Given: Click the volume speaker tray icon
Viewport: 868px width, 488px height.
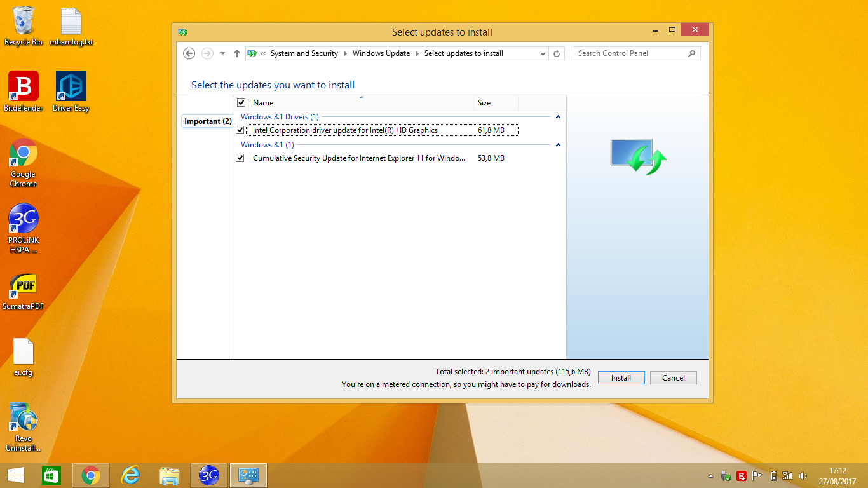Looking at the screenshot, I should coord(803,475).
